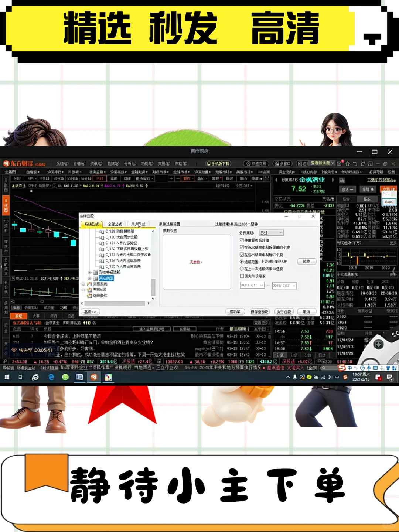
Task: Launch Internet Explorer from the taskbar
Action: [x=35, y=377]
